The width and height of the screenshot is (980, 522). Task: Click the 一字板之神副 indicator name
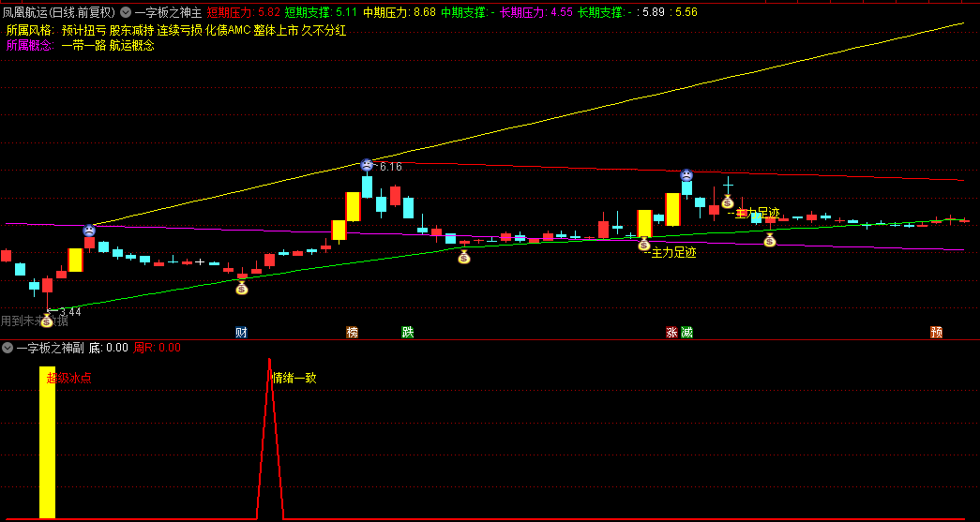click(51, 348)
